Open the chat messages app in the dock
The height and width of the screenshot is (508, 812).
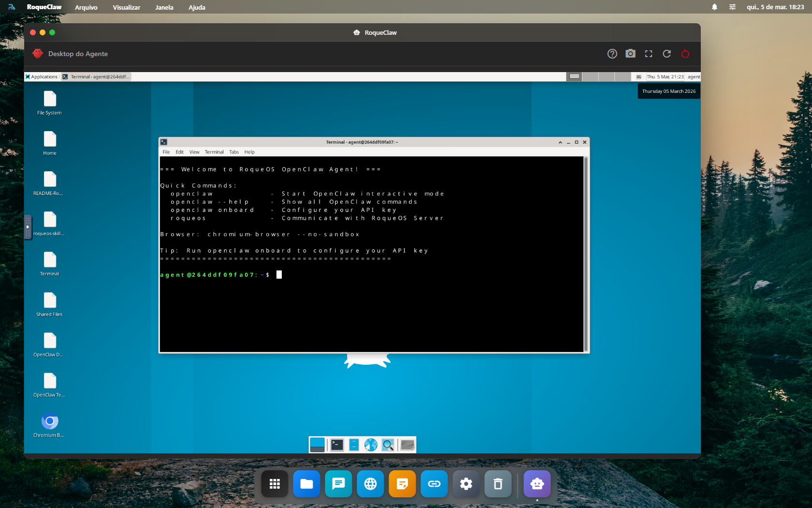click(338, 484)
